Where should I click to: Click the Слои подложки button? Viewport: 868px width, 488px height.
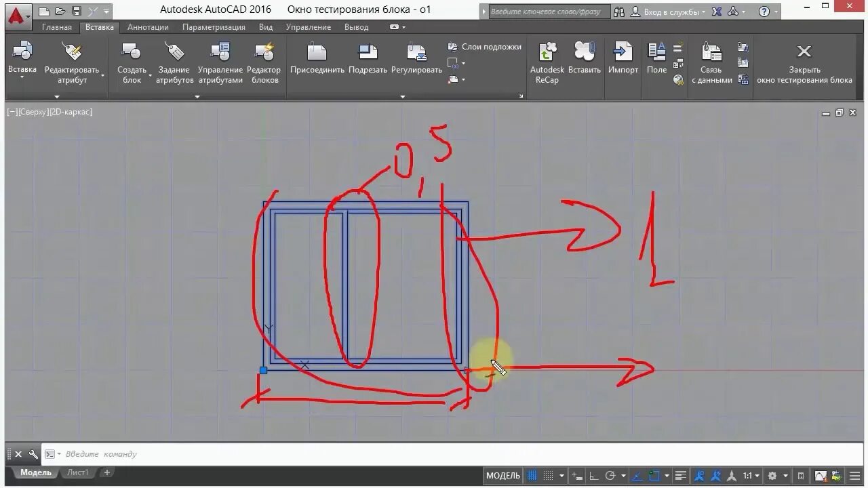click(484, 47)
